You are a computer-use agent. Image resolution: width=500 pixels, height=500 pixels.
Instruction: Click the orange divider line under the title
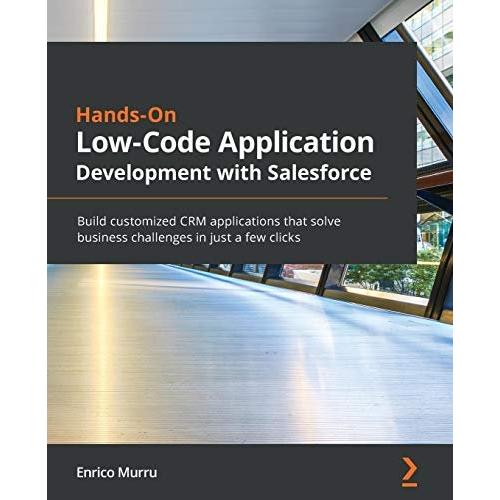(218, 198)
